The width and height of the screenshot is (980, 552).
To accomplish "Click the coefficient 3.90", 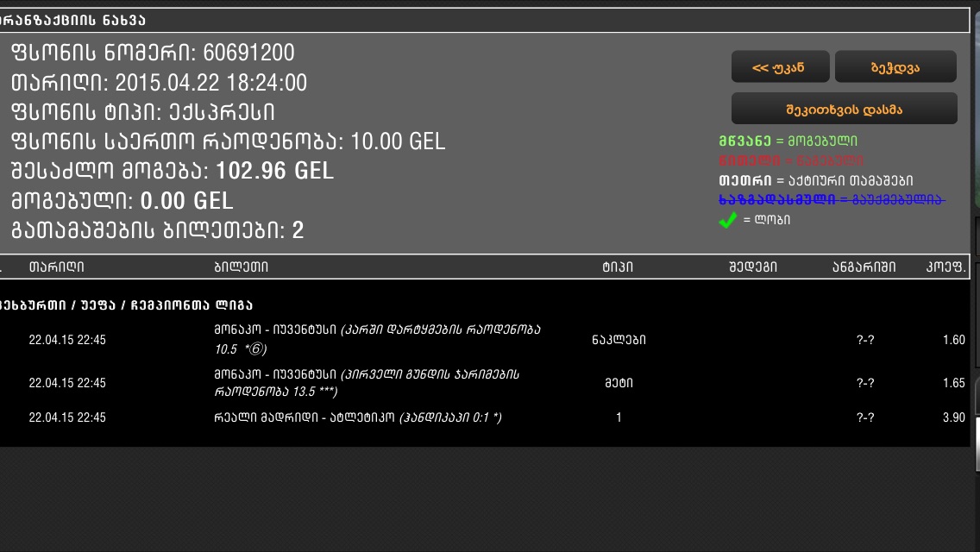I will coord(954,417).
